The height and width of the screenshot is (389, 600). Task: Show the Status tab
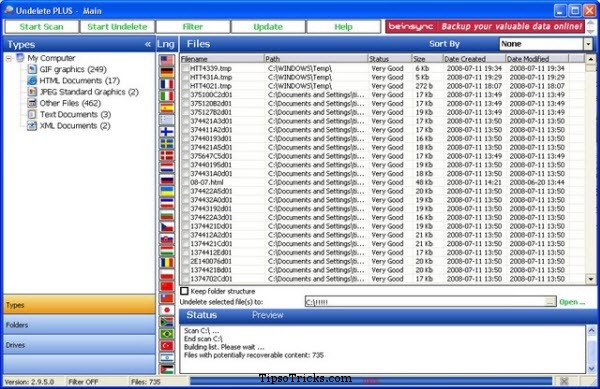pyautogui.click(x=202, y=315)
